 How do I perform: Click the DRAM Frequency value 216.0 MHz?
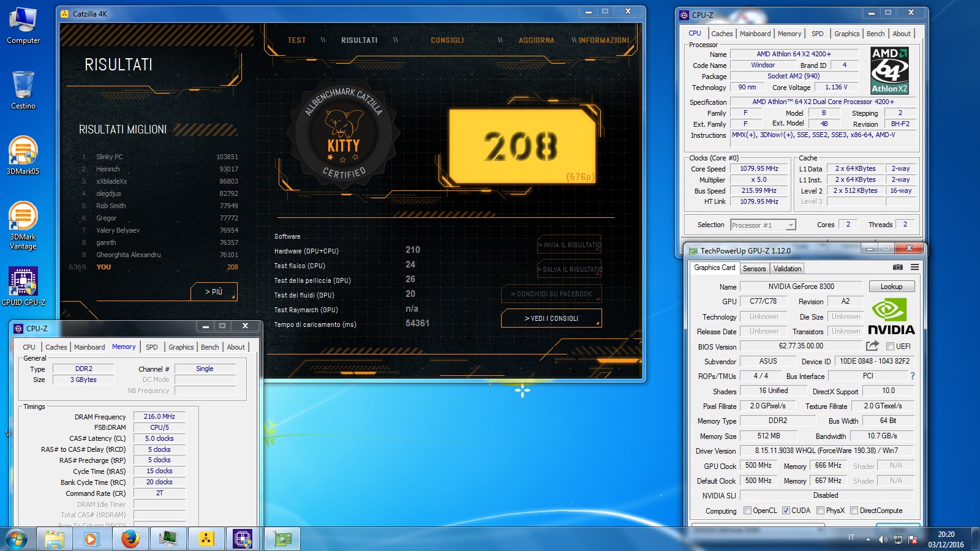pyautogui.click(x=159, y=416)
